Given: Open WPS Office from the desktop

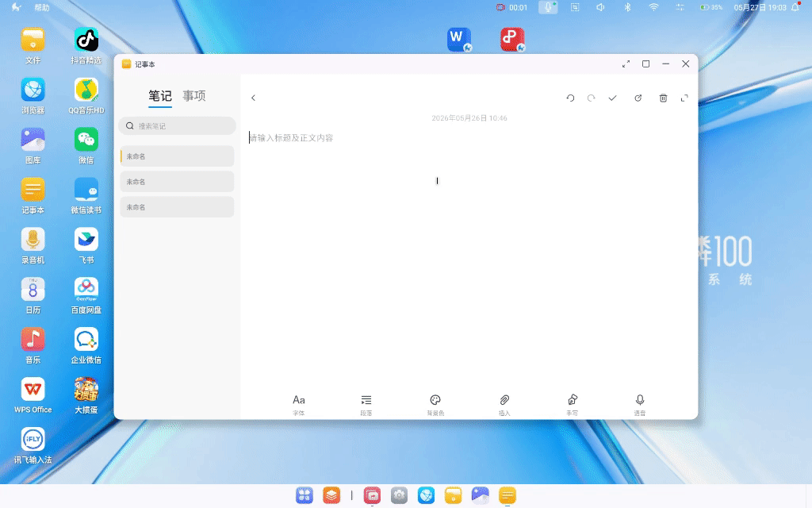Looking at the screenshot, I should [33, 395].
